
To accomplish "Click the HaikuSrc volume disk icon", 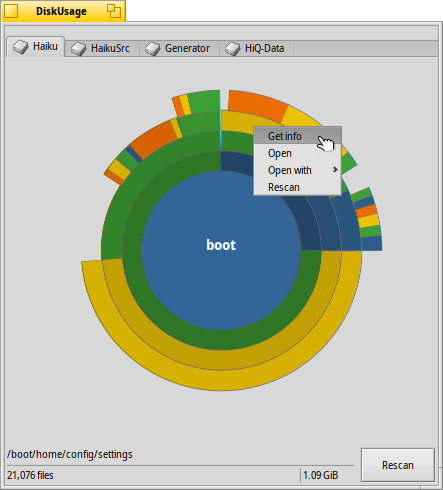I will 79,49.
